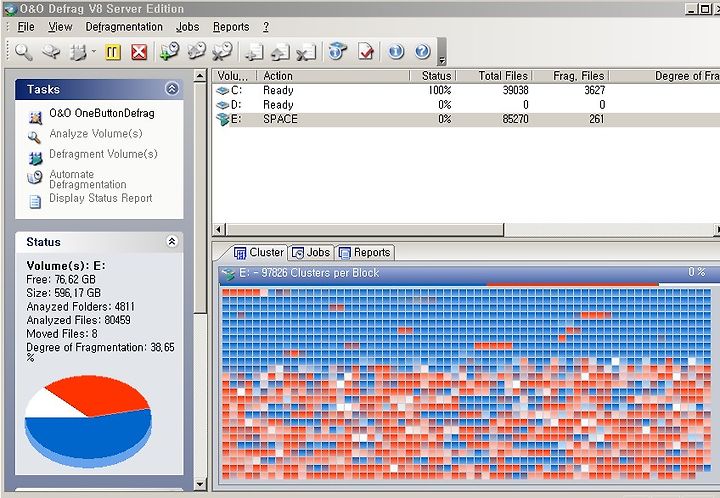
Task: Click the delete scheduled job icon
Action: (222, 51)
